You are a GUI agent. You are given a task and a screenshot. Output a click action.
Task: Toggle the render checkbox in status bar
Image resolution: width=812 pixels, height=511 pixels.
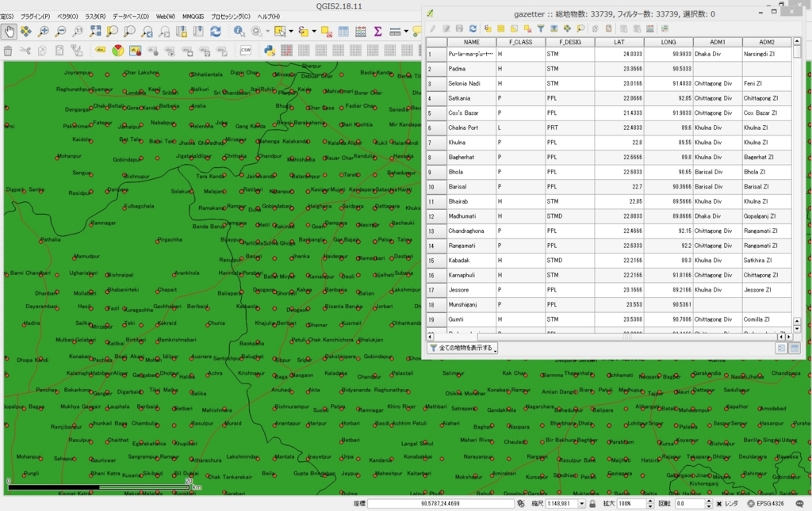[718, 503]
